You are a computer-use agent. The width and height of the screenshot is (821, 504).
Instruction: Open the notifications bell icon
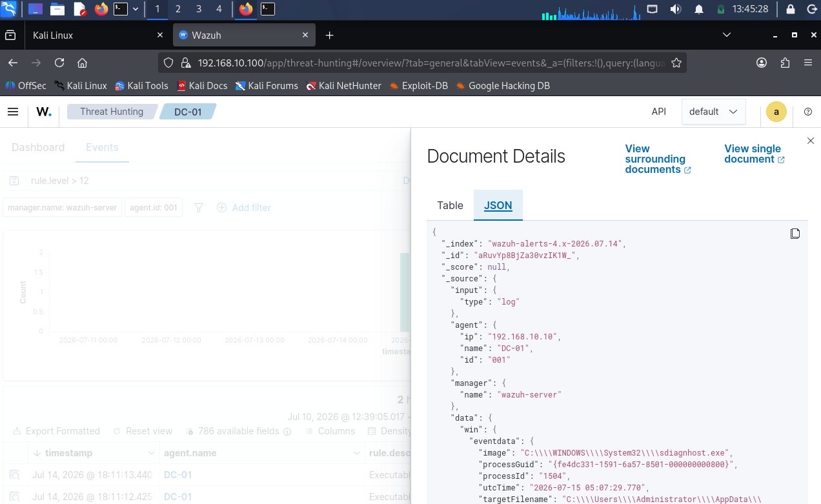699,9
